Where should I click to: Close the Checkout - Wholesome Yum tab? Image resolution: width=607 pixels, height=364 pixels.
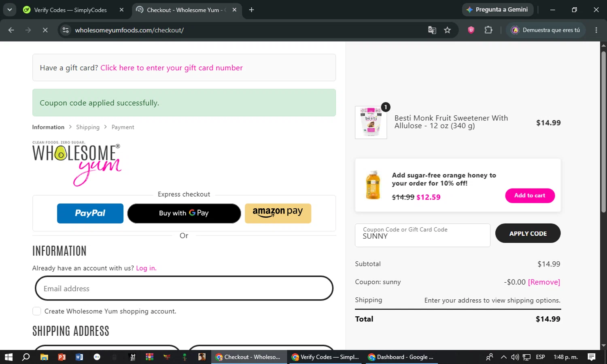coord(234,10)
